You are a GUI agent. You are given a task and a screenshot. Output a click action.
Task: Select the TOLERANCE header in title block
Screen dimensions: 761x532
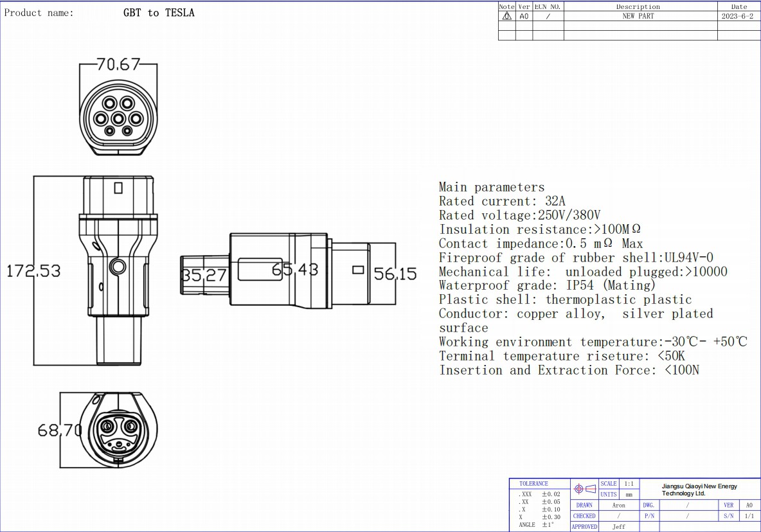533,483
